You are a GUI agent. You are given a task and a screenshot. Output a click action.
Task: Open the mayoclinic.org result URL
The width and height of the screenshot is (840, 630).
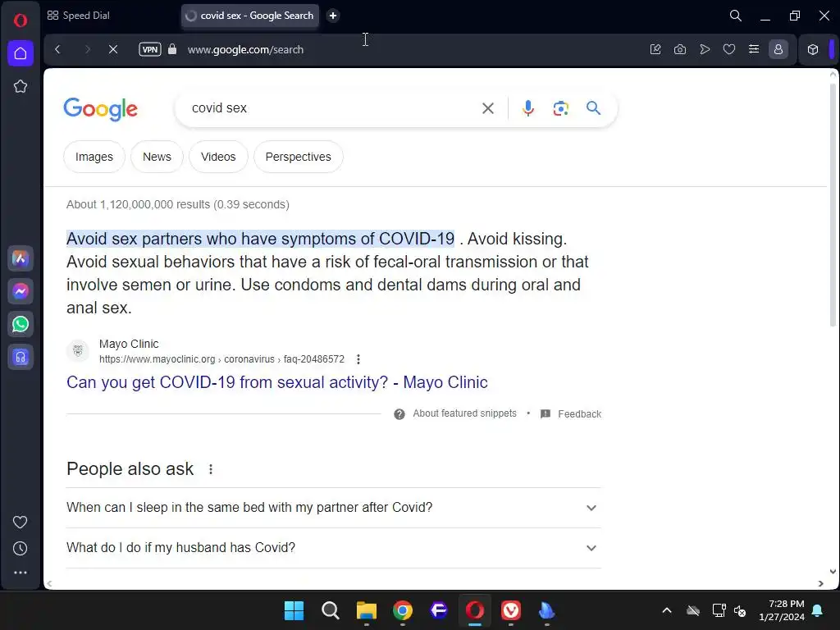tap(221, 359)
